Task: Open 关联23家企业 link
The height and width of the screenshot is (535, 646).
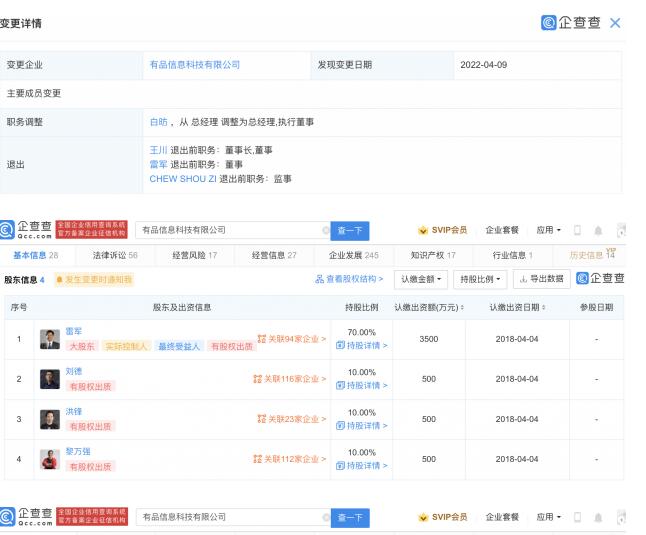Action: click(x=292, y=419)
